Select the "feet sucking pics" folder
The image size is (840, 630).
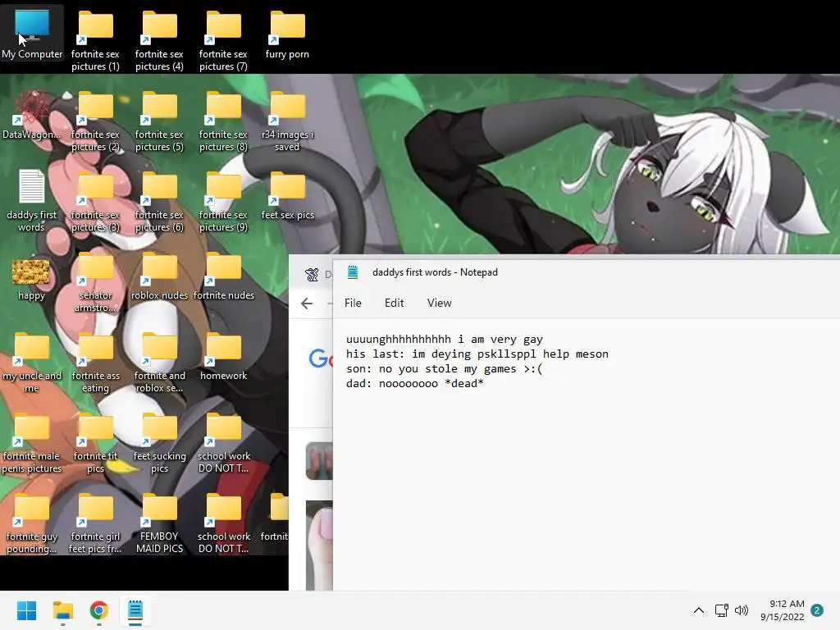160,443
